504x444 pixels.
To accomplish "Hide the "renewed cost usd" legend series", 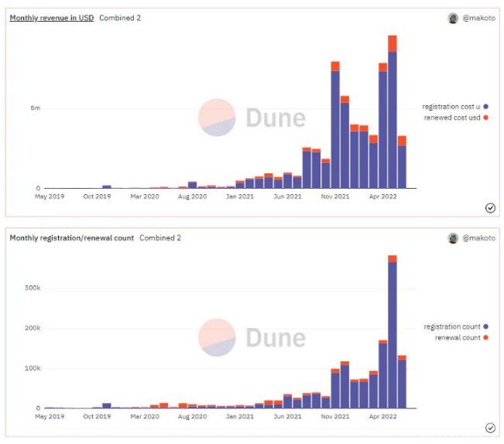I will pyautogui.click(x=452, y=118).
